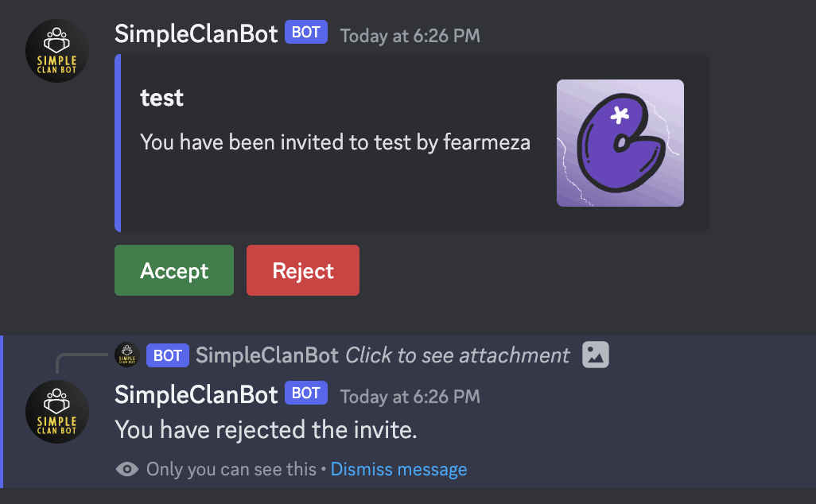Screen dimensions: 816x504
Task: Click the image attachment icon in the reply preview
Action: (596, 355)
